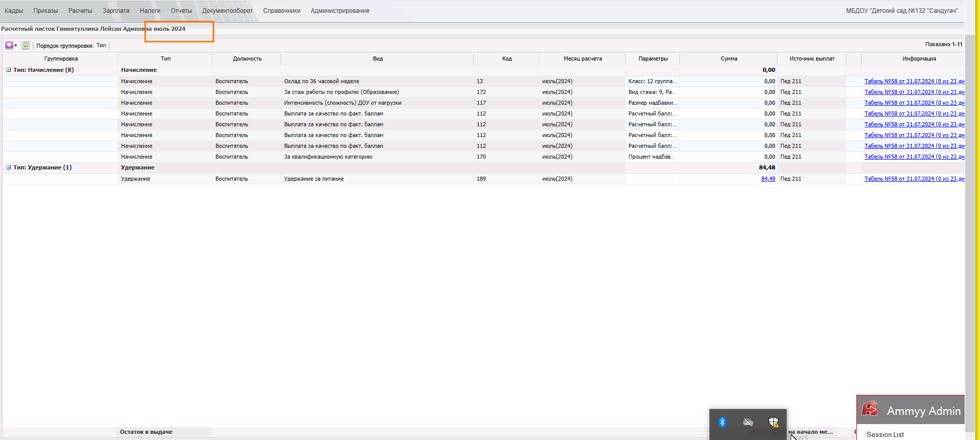Open the Документооборот menu

click(227, 11)
